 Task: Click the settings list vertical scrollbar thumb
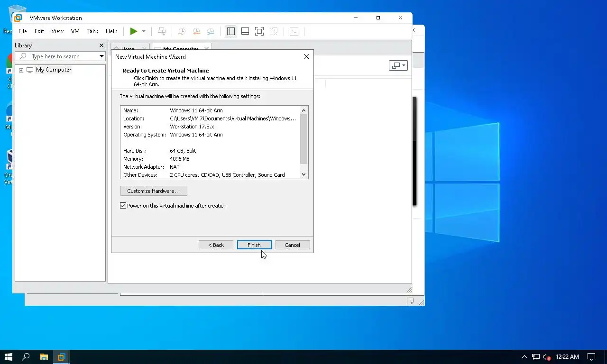304,139
